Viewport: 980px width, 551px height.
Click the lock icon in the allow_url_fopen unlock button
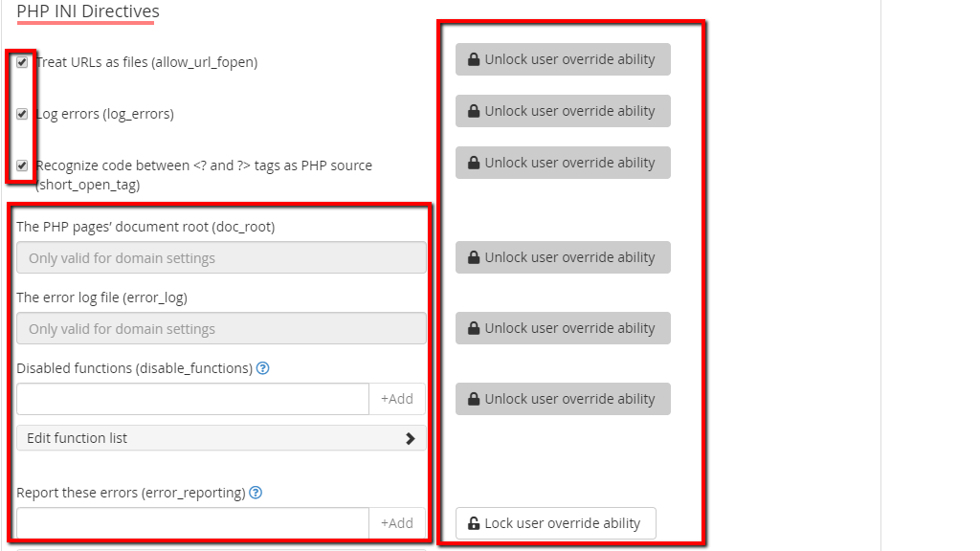point(474,59)
